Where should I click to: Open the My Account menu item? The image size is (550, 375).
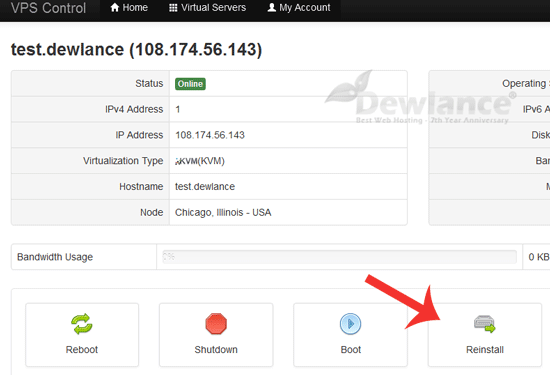[x=299, y=8]
